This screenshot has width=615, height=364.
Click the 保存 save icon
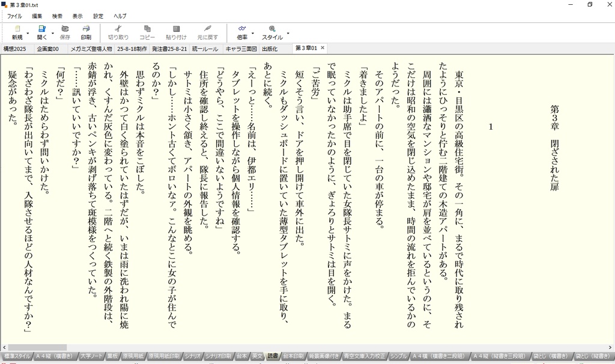[65, 29]
